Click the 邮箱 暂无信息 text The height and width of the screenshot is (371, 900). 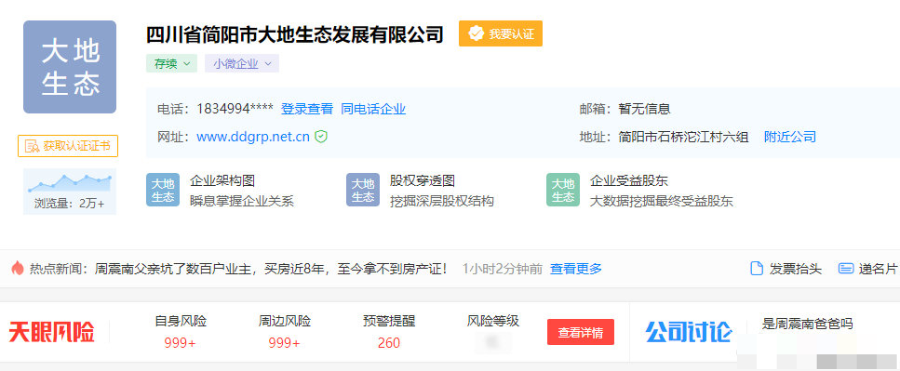[645, 109]
